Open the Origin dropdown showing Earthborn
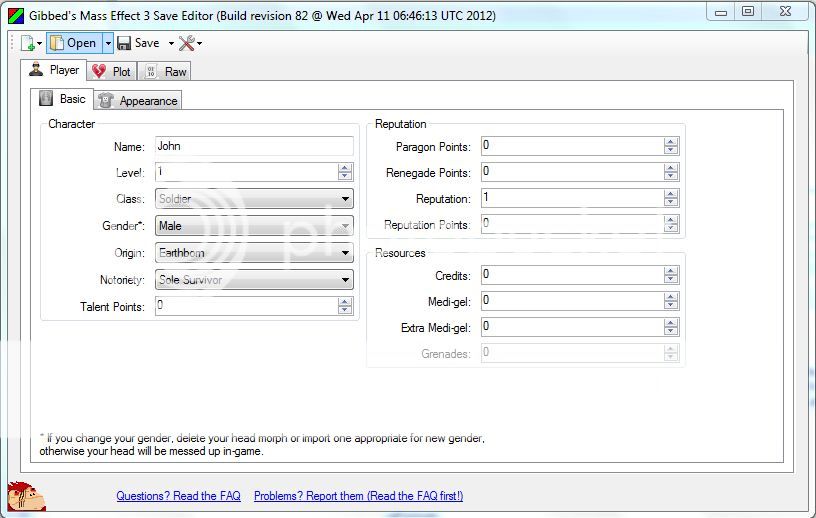The image size is (816, 518). pyautogui.click(x=254, y=252)
